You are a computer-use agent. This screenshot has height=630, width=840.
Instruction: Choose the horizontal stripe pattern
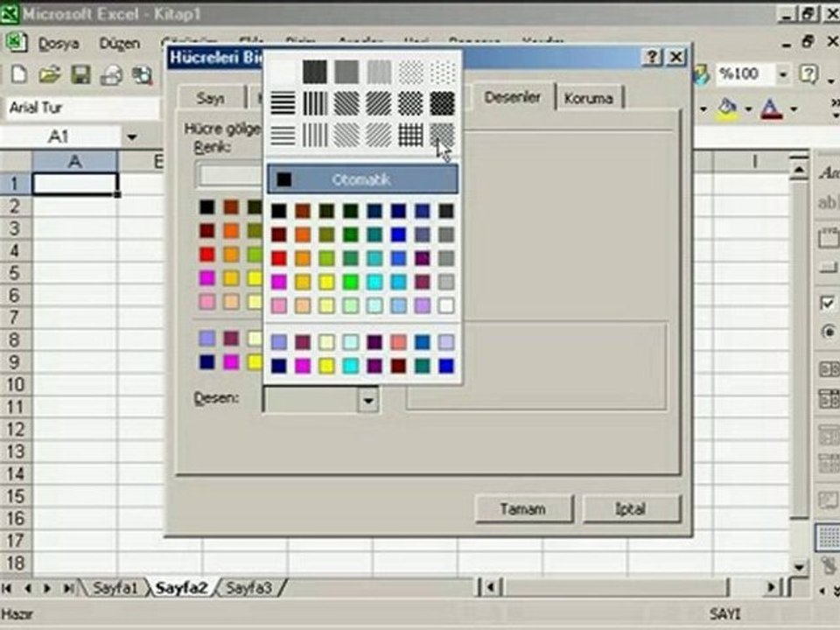pyautogui.click(x=283, y=103)
